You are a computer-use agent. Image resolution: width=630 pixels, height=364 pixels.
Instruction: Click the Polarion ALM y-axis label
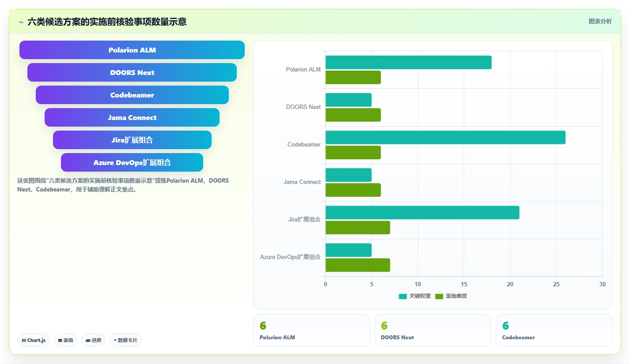point(303,69)
